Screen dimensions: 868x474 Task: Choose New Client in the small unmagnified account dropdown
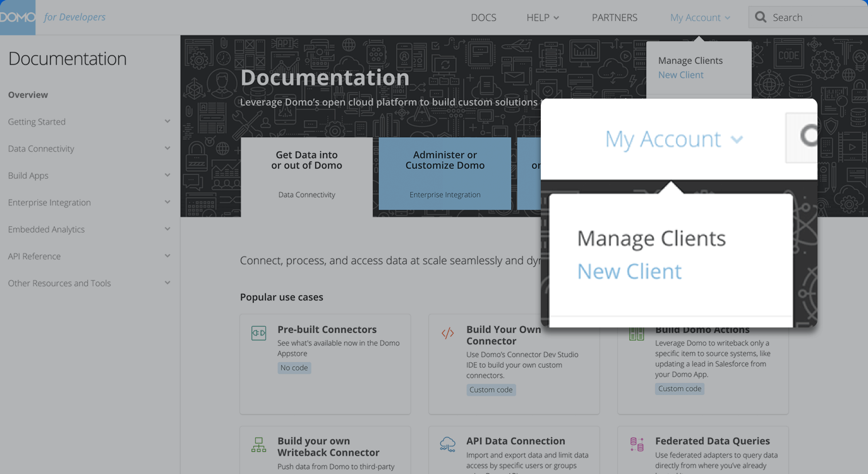click(680, 75)
